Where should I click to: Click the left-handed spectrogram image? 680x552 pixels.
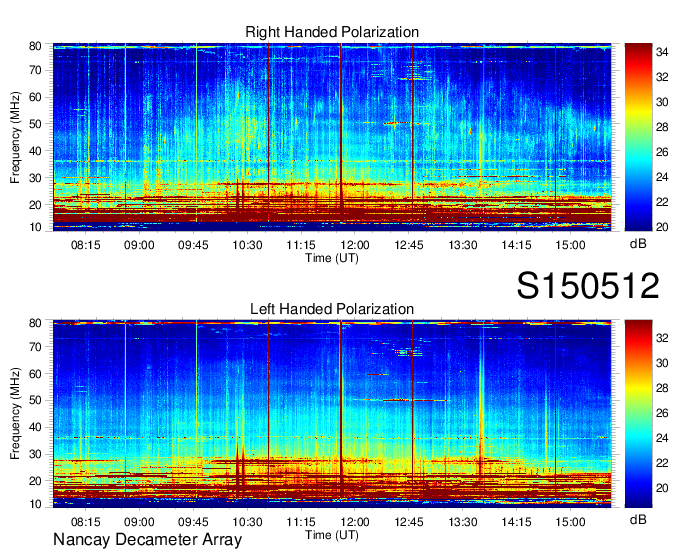[x=332, y=414]
